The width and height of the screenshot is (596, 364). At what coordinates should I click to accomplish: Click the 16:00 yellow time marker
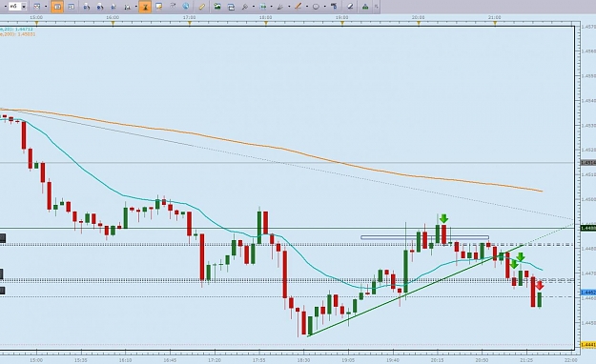pos(113,24)
